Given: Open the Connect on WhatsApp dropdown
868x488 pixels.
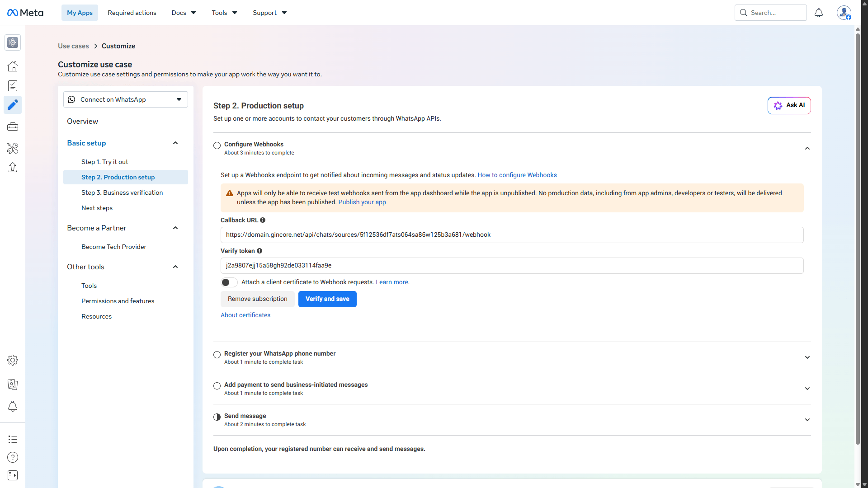Looking at the screenshot, I should [126, 99].
